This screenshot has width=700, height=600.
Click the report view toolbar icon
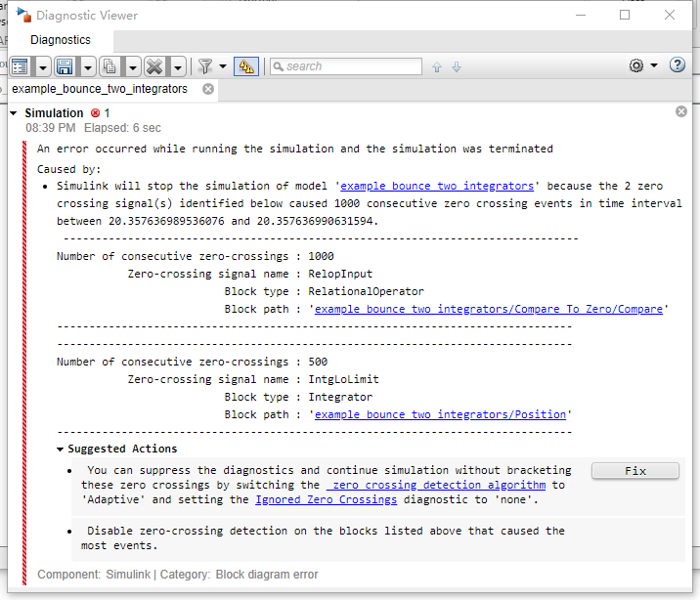pyautogui.click(x=21, y=66)
